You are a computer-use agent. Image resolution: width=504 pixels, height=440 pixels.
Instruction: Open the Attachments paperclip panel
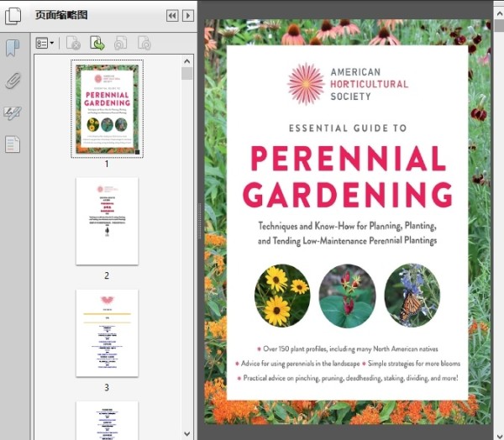click(13, 81)
